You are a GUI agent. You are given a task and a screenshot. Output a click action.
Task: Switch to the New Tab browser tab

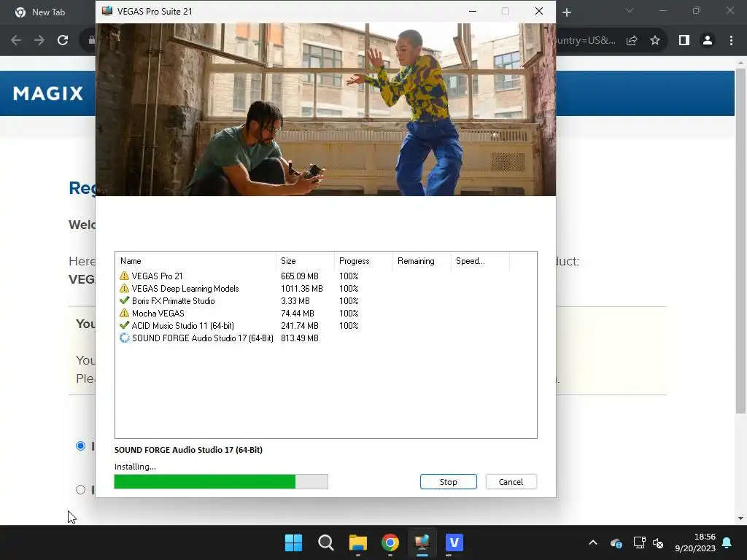47,12
